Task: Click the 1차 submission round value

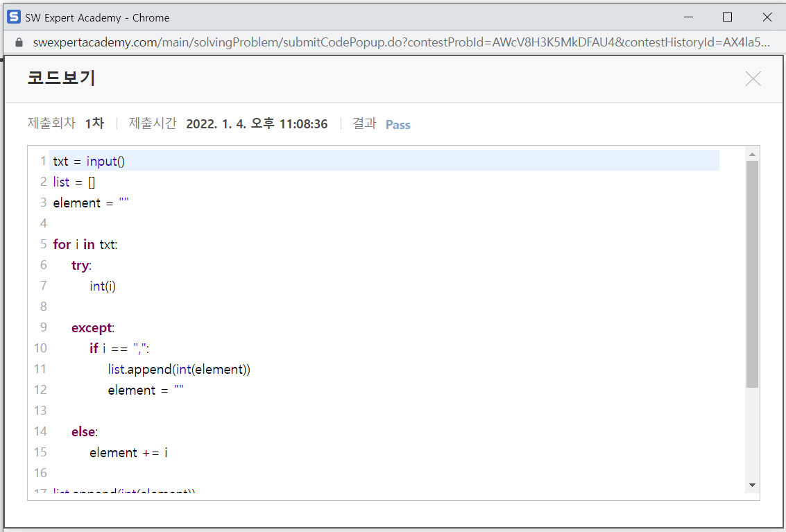Action: click(x=95, y=123)
